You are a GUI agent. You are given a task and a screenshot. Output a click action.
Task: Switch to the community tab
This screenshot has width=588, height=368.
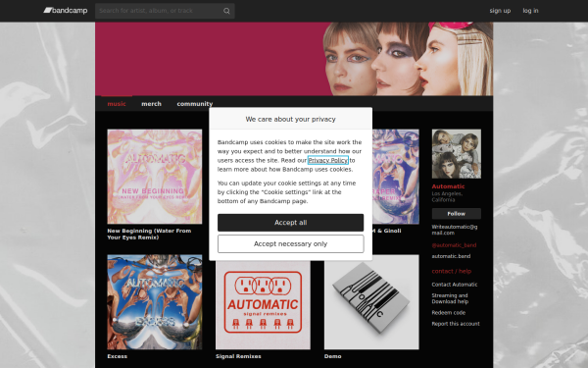(195, 104)
